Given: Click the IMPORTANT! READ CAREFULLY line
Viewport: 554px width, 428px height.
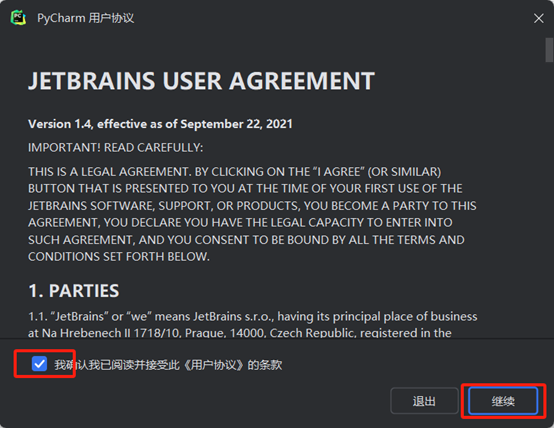Looking at the screenshot, I should 116,147.
